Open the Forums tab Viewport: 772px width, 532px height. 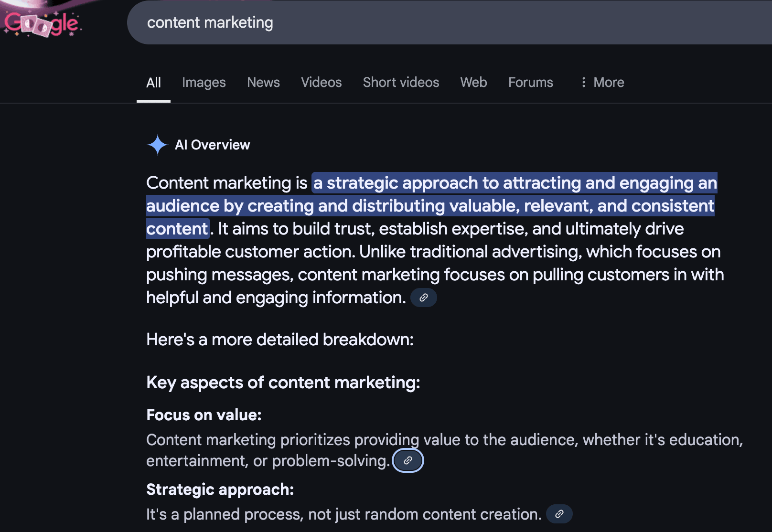pos(530,82)
